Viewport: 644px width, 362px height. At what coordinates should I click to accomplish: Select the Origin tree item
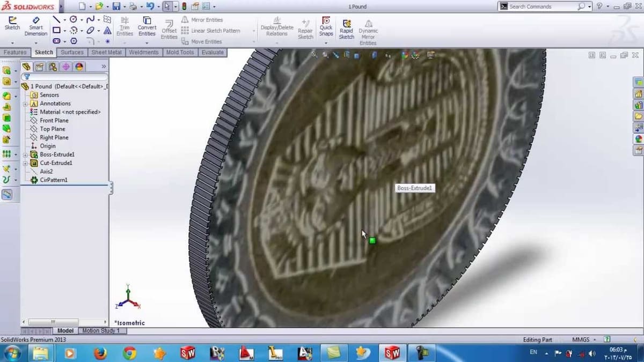pyautogui.click(x=48, y=146)
